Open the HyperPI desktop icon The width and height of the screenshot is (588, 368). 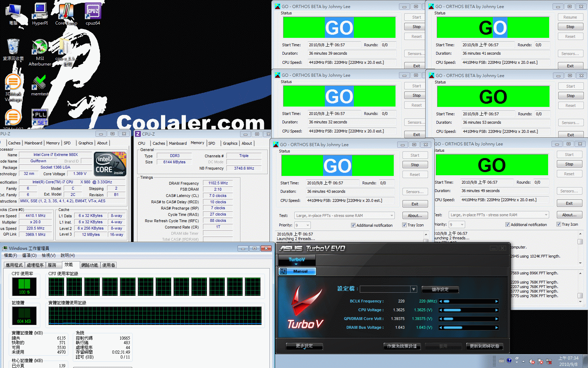40,14
